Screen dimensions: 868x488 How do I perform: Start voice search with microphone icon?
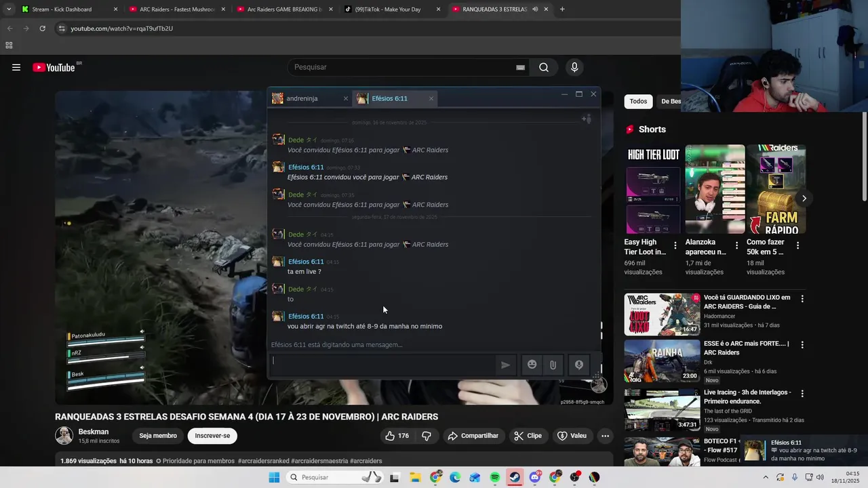574,67
